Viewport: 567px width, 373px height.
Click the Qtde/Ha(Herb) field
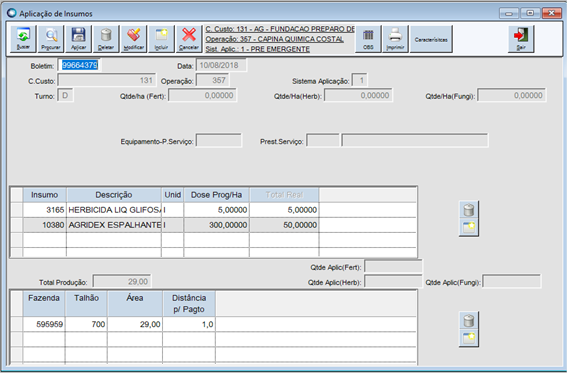pyautogui.click(x=358, y=95)
